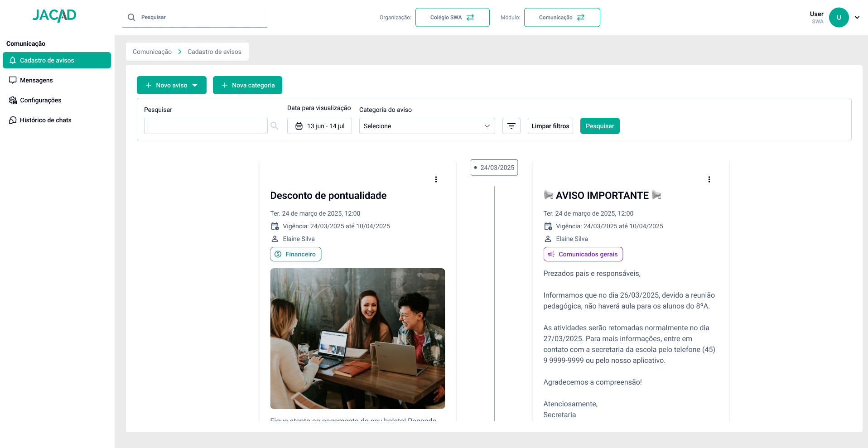The height and width of the screenshot is (448, 868).
Task: Click the JACAD logo
Action: (54, 16)
